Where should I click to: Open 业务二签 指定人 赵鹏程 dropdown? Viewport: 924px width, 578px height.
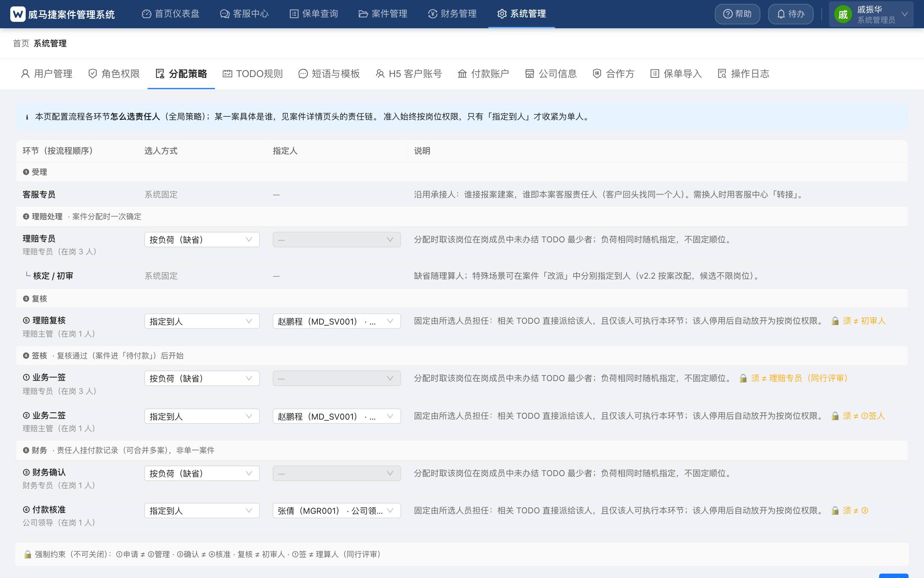(x=337, y=417)
